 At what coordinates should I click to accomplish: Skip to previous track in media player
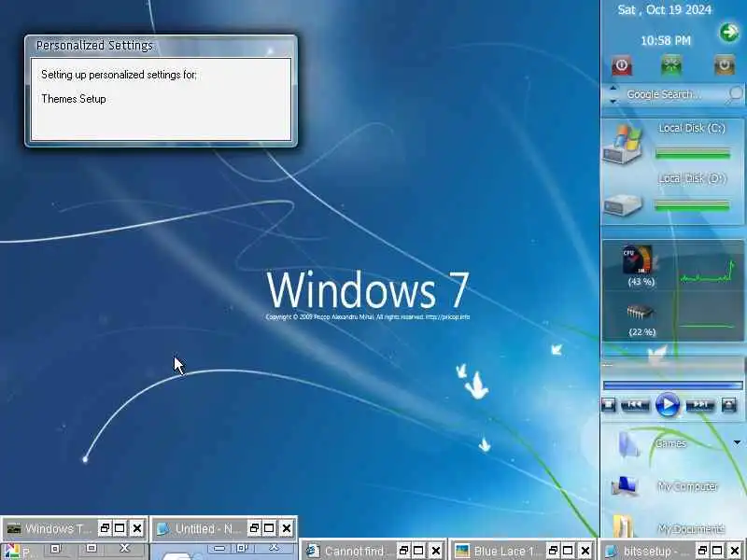(635, 405)
